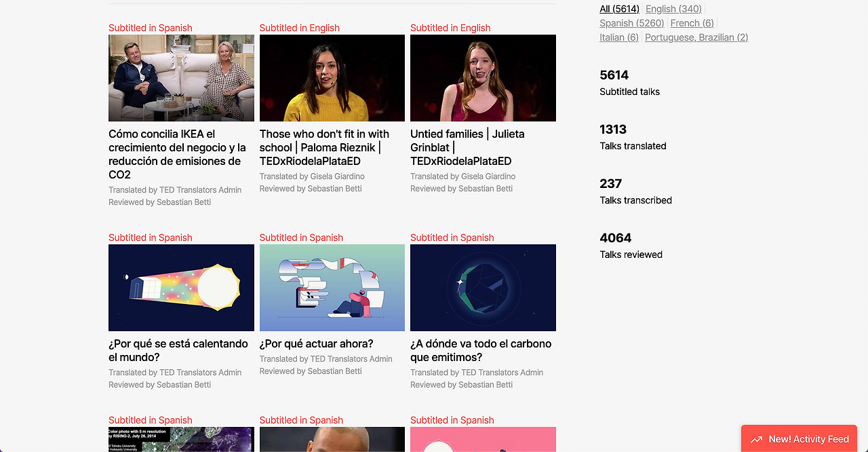The height and width of the screenshot is (452, 868).
Task: Open the '¿Por qué actuar ahora?' thumbnail
Action: 332,288
